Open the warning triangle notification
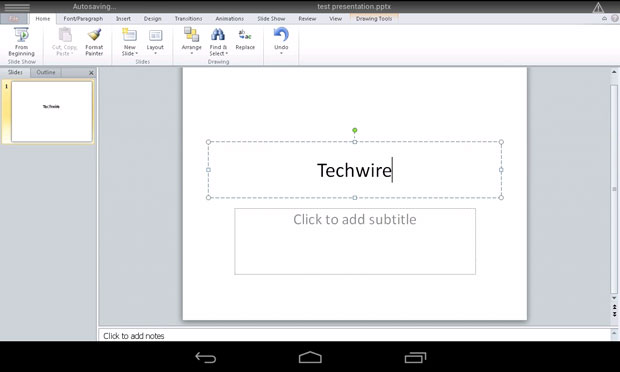This screenshot has width=620, height=372. pos(598,7)
